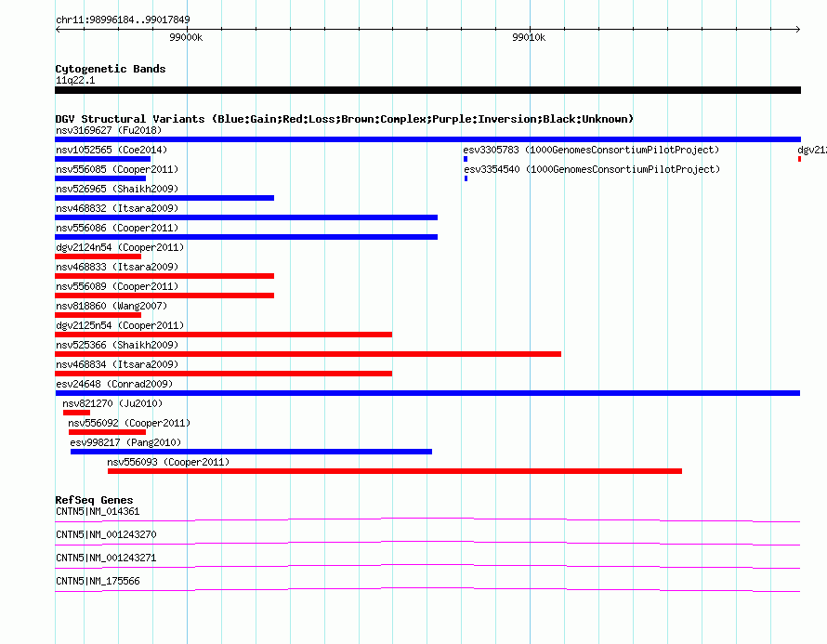Open CNTN5|NM_175566 gene label
Screen dimensions: 827x644
point(98,581)
